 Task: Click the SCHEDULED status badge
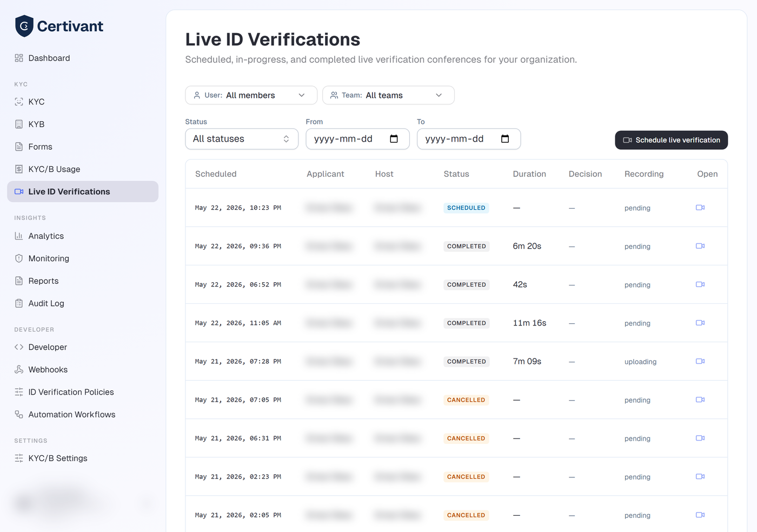[466, 208]
